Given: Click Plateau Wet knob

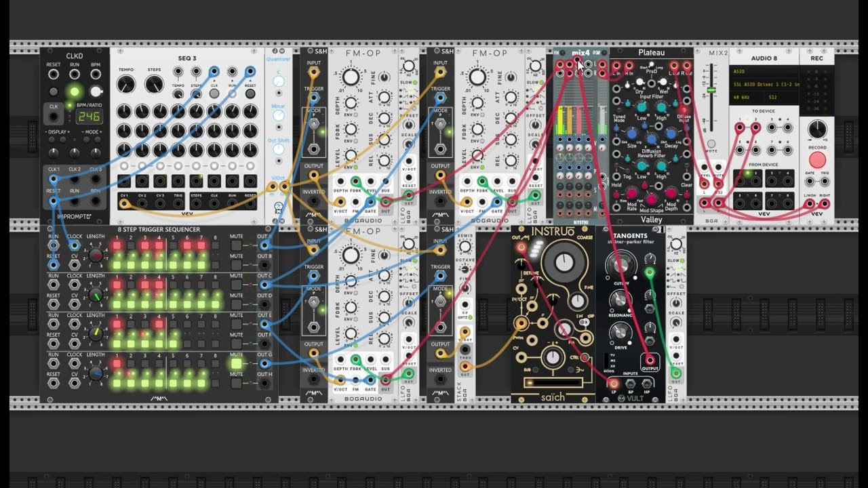Looking at the screenshot, I should pyautogui.click(x=663, y=81).
